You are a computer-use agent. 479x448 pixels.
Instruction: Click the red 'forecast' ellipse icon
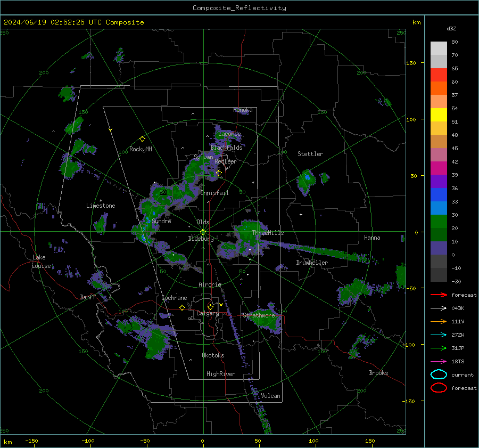(439, 388)
